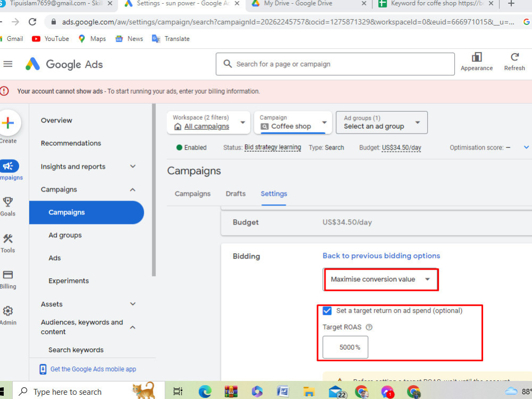
Task: Expand Insights and reports section
Action: [x=132, y=166]
